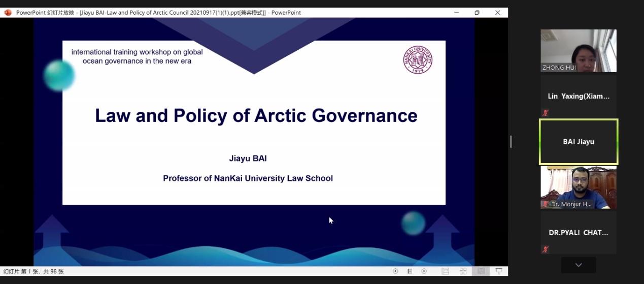Select Dr. Monjur video thumbnail
644x284 pixels.
(578, 187)
